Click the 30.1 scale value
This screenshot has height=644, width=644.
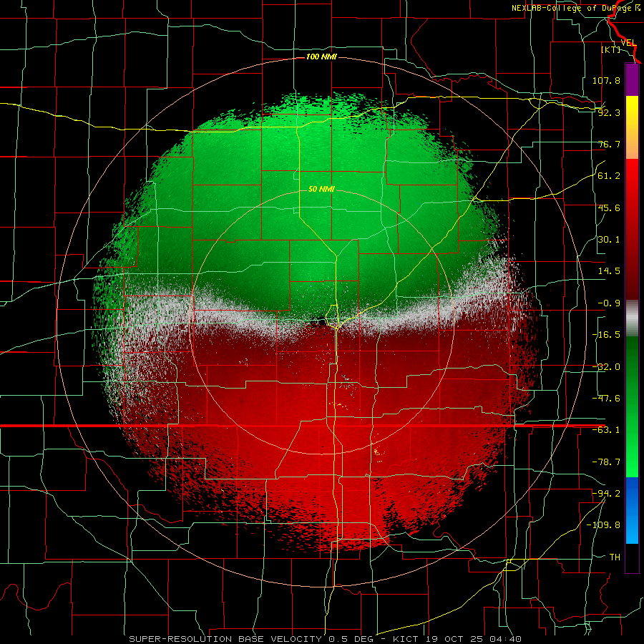point(609,240)
